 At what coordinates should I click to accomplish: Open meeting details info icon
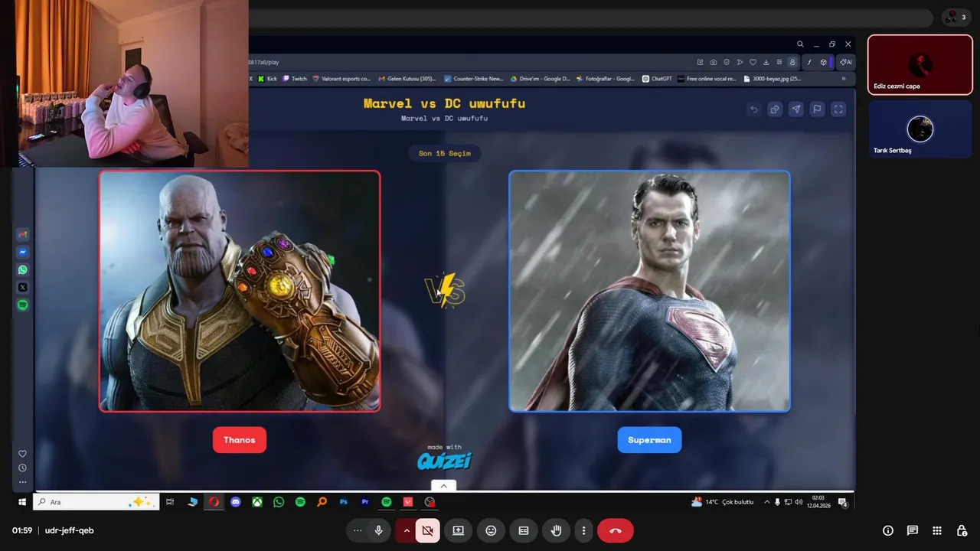pos(888,530)
